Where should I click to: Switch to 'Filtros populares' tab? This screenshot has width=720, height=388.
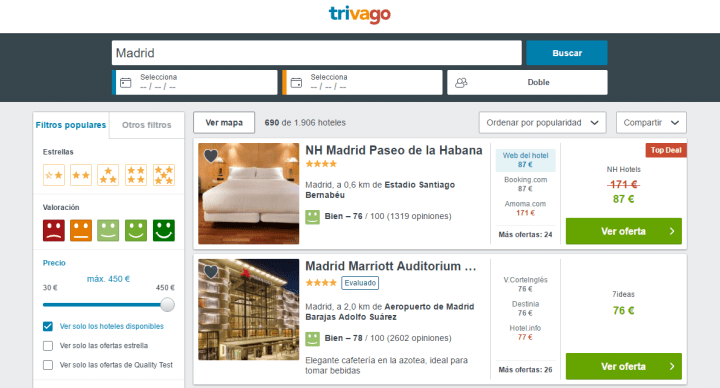[x=71, y=125]
